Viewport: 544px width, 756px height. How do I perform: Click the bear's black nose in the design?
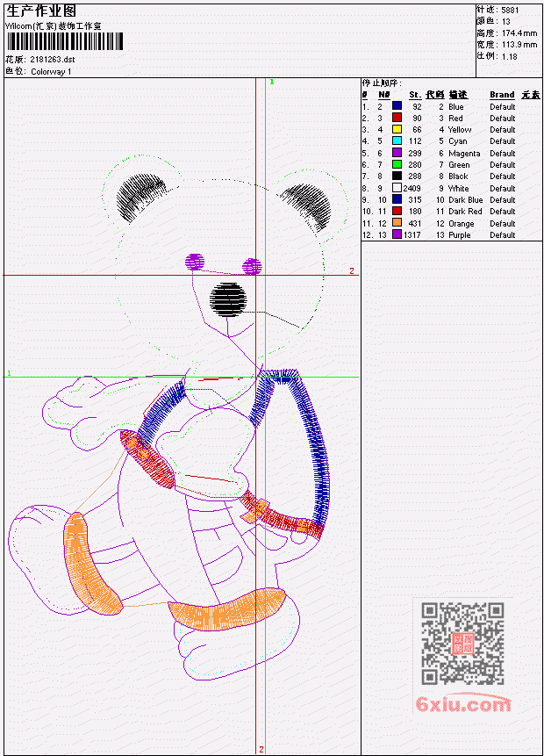[x=228, y=299]
